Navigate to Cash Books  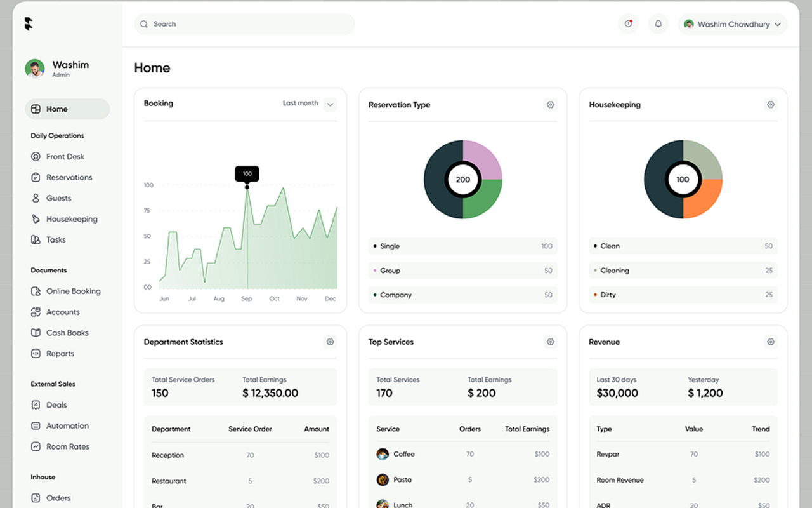coord(67,333)
